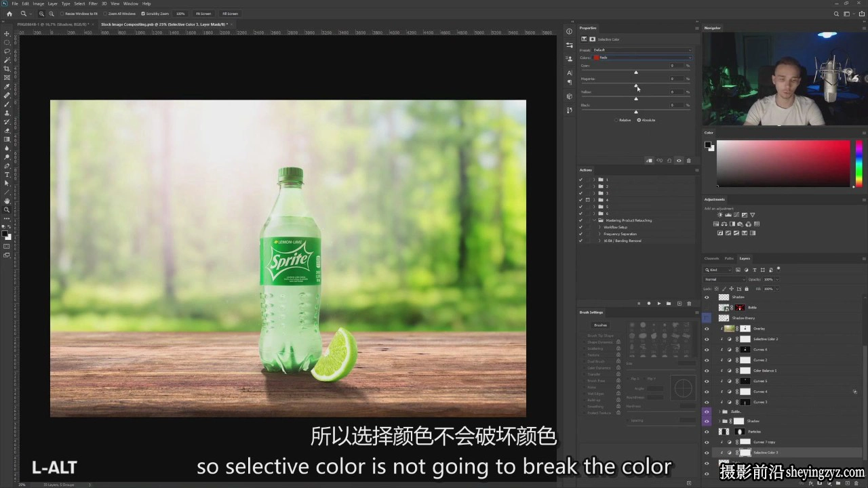Select the Relative radio button
This screenshot has height=488, width=868.
[x=616, y=120]
